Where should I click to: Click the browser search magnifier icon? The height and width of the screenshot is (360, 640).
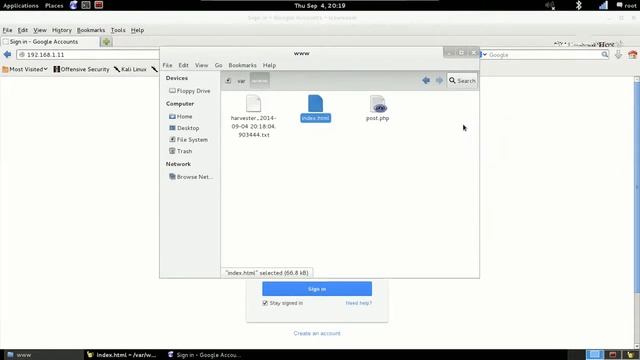tap(604, 55)
